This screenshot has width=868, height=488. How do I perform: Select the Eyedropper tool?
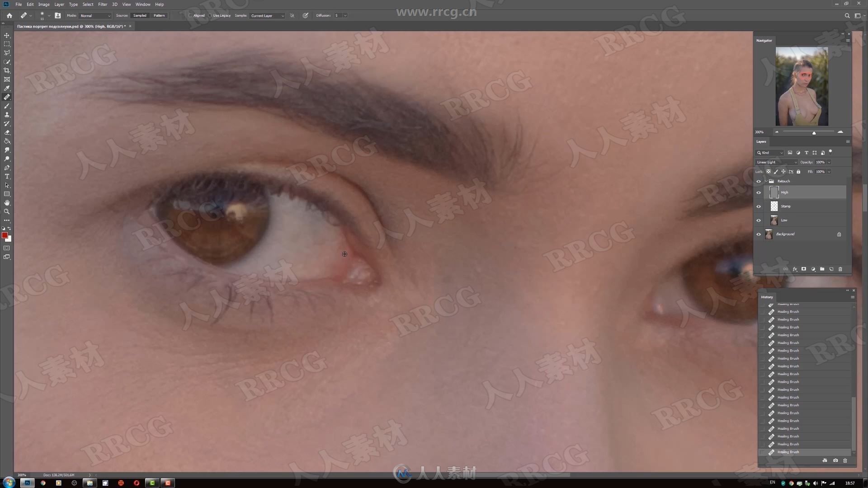(x=7, y=88)
